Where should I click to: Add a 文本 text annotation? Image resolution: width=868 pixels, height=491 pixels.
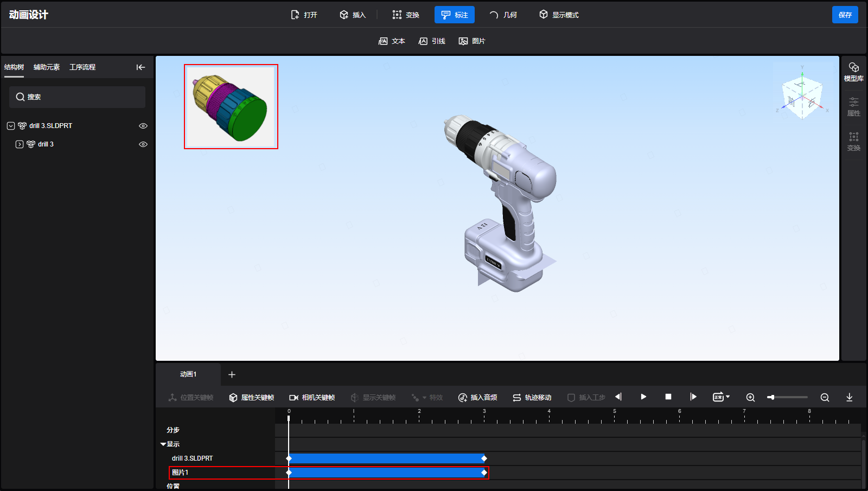pos(392,41)
